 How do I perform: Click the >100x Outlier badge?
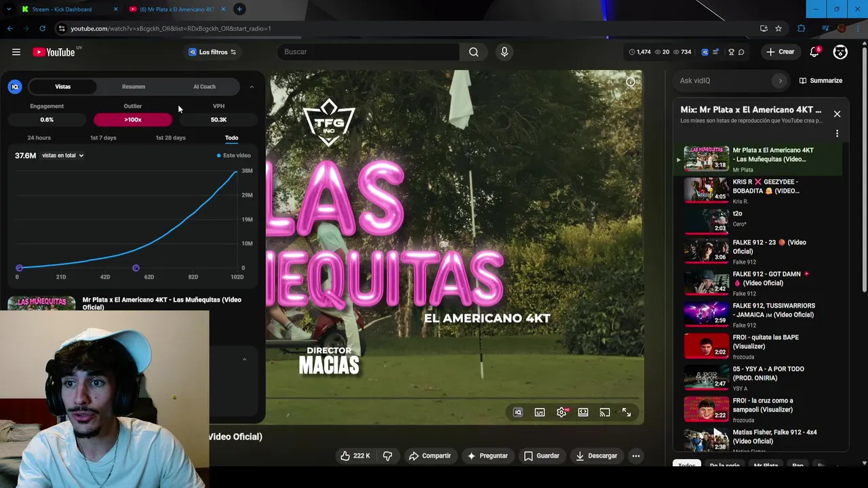pyautogui.click(x=133, y=120)
